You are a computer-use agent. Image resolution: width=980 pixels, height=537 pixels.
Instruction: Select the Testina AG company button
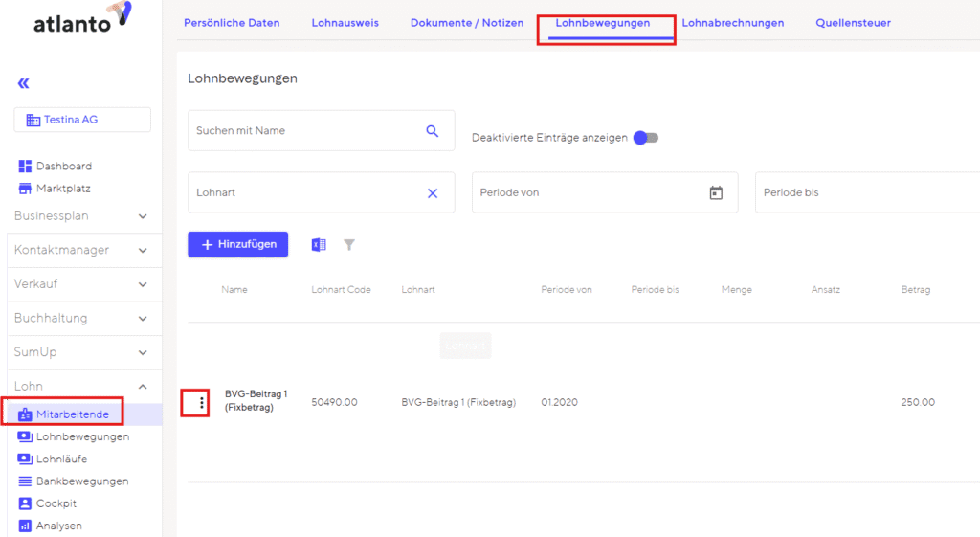[x=82, y=120]
